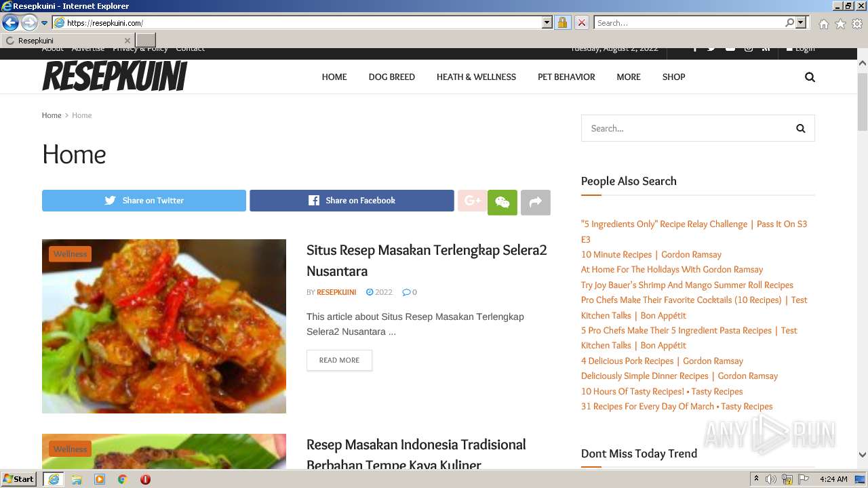Click the security lock icon in address bar
The height and width of the screenshot is (488, 868).
(x=562, y=23)
